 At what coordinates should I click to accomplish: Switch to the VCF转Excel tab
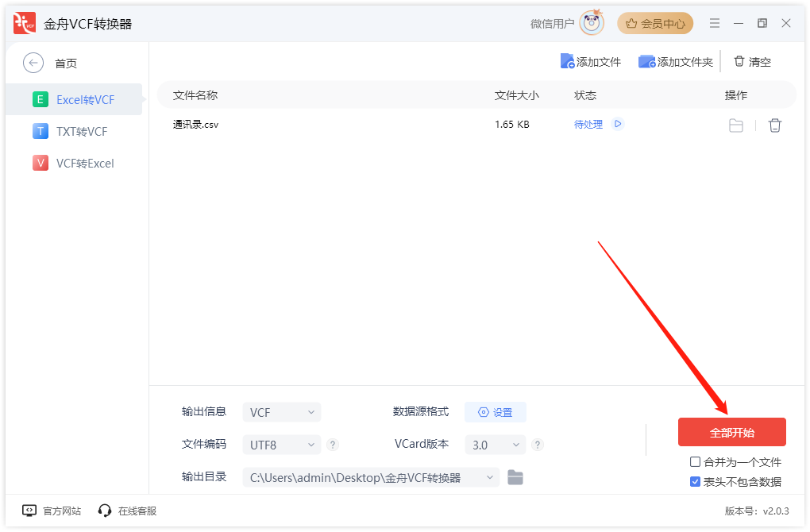tap(74, 164)
